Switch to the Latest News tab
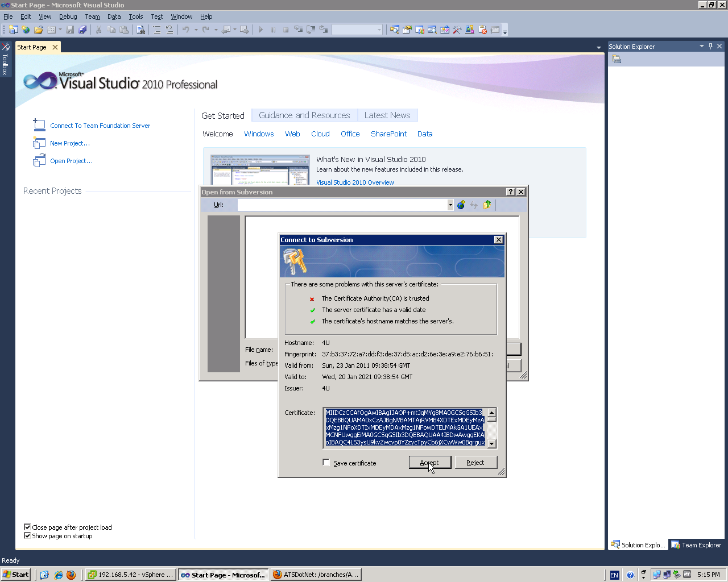Image resolution: width=728 pixels, height=582 pixels. pos(387,115)
